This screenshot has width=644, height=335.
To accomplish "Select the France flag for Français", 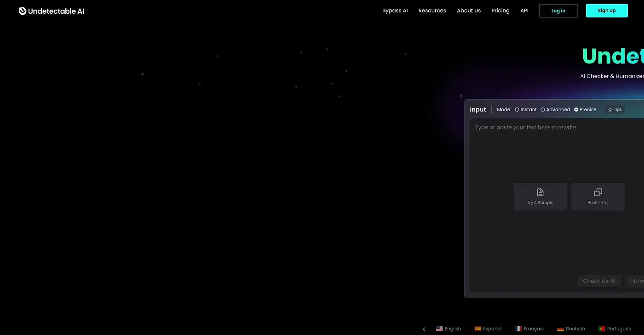I will click(518, 329).
